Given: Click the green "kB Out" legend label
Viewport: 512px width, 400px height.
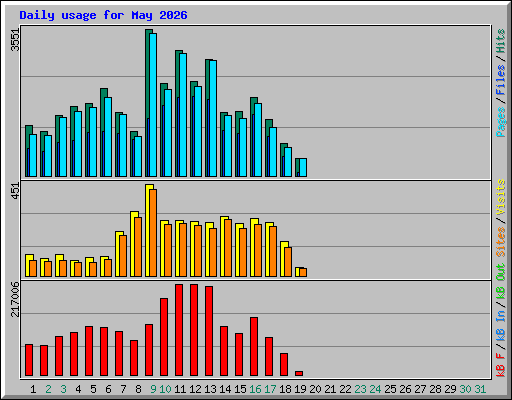Looking at the screenshot, I should (501, 281).
